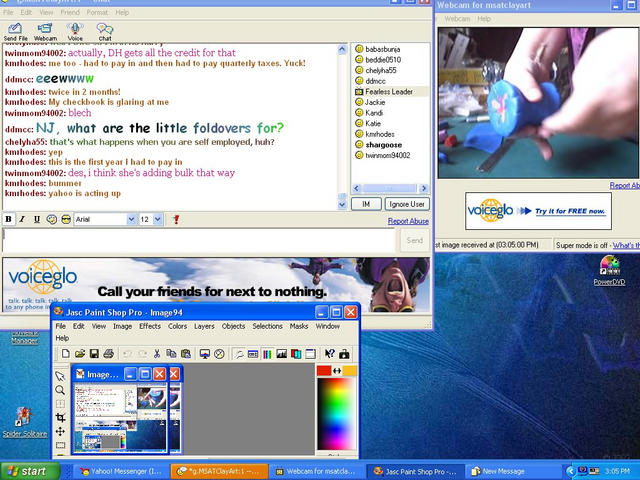Screen dimensions: 640x480
Task: Open the Colors menu in Paint Shop Pro
Action: click(x=178, y=326)
